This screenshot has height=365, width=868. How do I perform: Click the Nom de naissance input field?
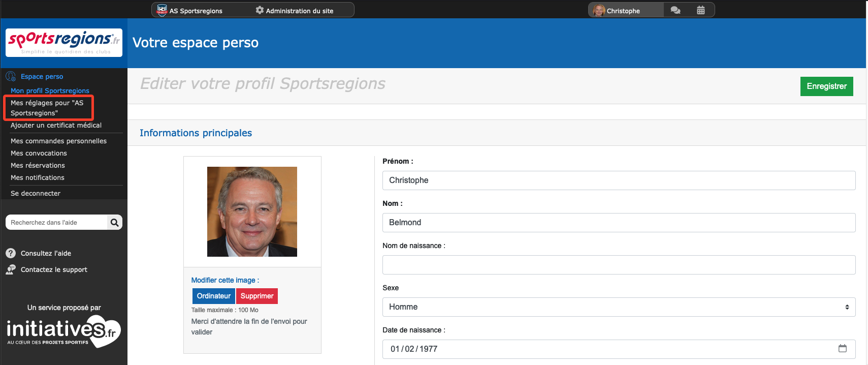point(618,265)
